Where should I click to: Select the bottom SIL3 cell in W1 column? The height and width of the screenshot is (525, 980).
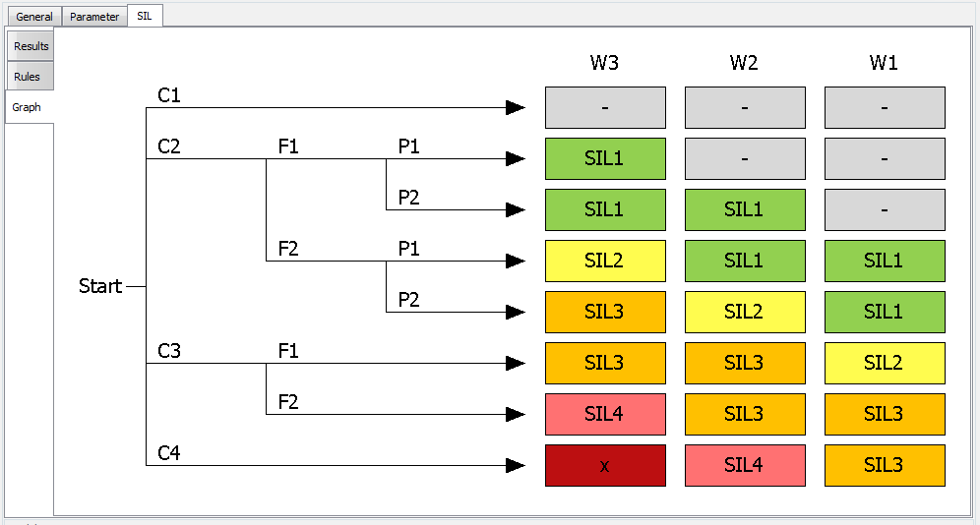[885, 465]
